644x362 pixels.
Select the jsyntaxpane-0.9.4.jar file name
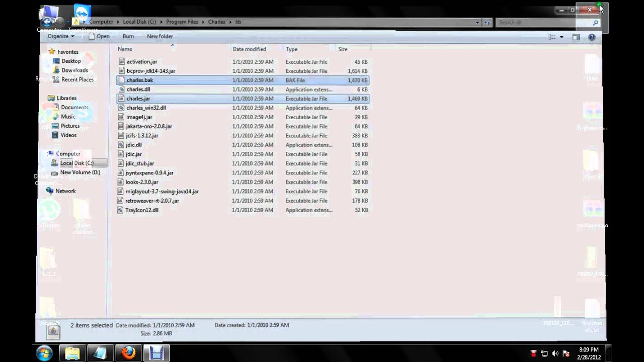149,172
